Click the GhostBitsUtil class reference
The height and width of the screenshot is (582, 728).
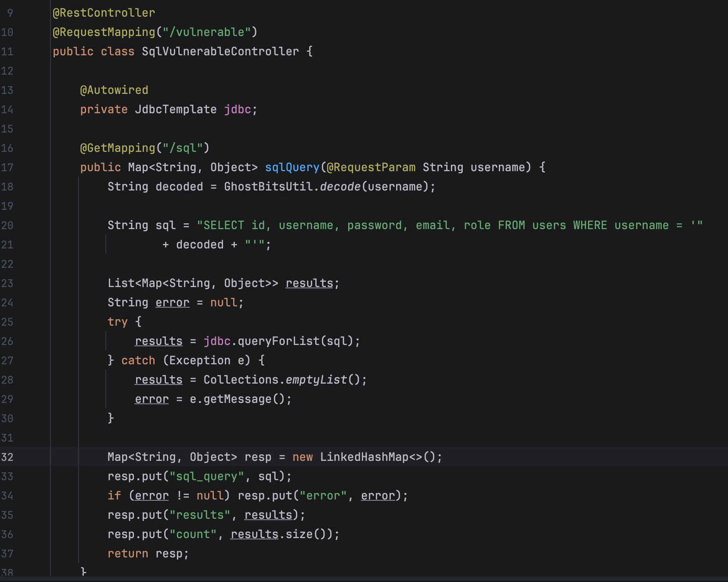[x=269, y=187]
